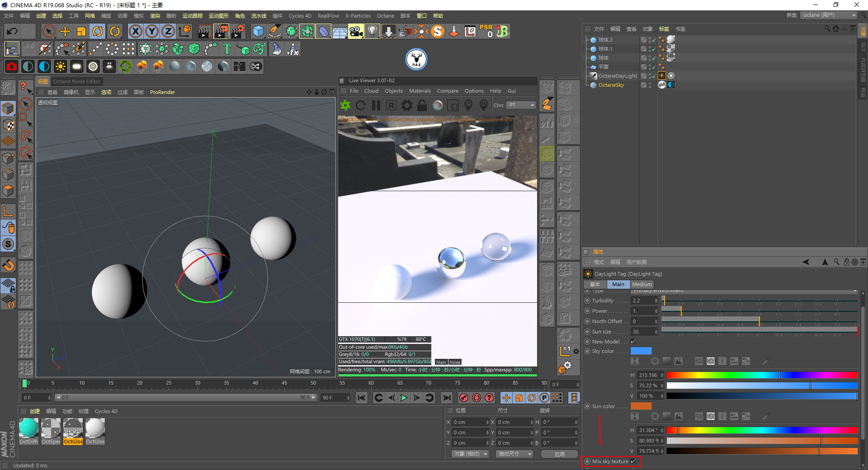The width and height of the screenshot is (868, 470).
Task: Open the Live Viewer Objects menu
Action: coord(394,91)
